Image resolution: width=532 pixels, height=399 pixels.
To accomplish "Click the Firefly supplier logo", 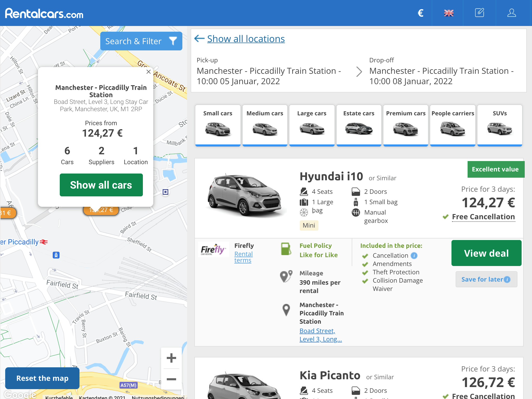I will [213, 249].
